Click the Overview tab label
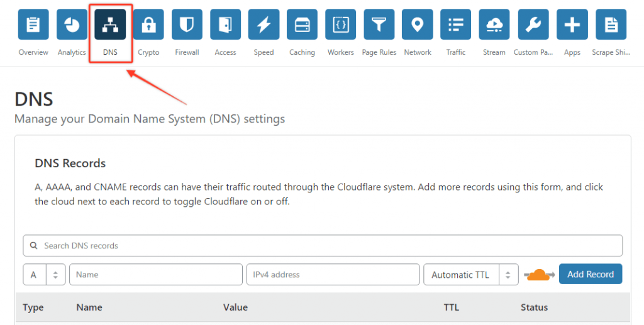The height and width of the screenshot is (325, 644). click(x=33, y=52)
